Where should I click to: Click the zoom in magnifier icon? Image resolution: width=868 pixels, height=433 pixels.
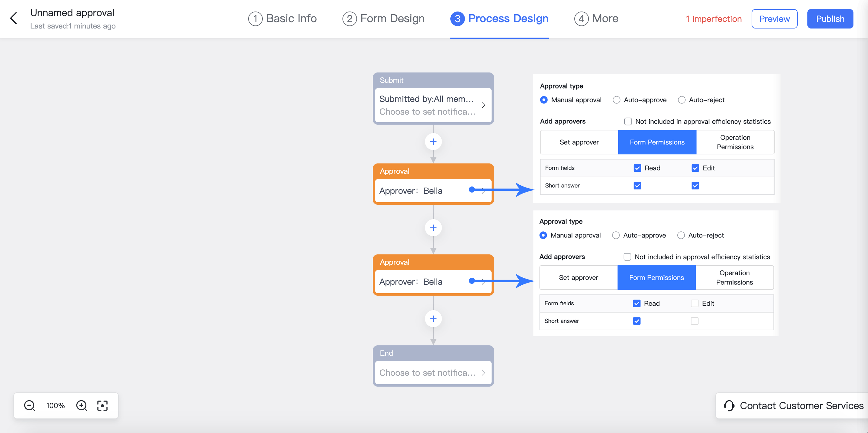click(81, 405)
